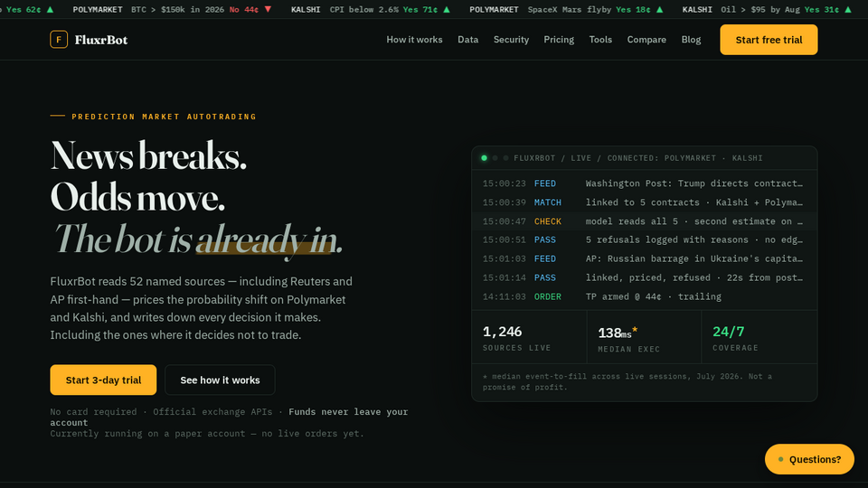
Task: Click 'The bot is already in.' headline line
Action: pos(197,239)
